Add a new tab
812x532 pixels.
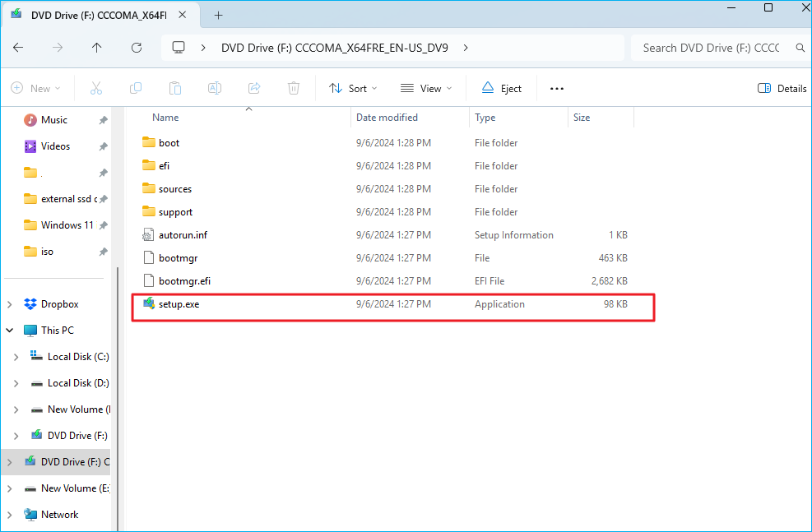[218, 15]
